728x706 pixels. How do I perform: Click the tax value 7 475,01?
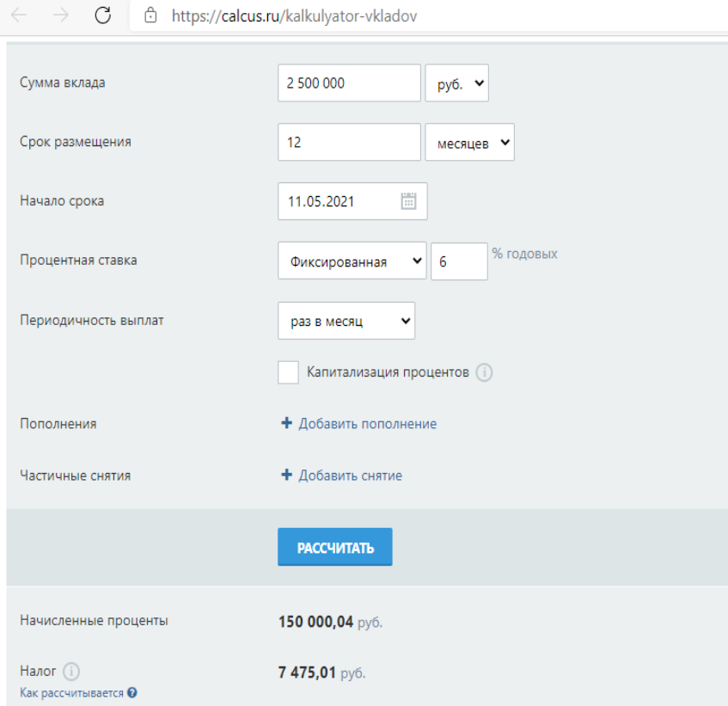307,672
